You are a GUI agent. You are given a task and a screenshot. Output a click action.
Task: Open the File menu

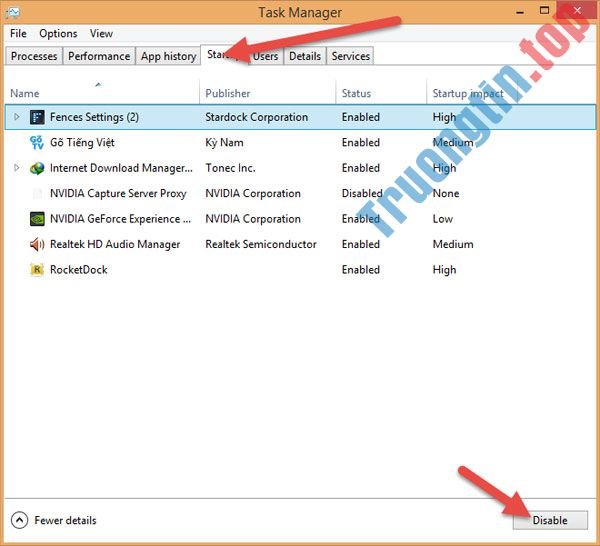coord(18,34)
